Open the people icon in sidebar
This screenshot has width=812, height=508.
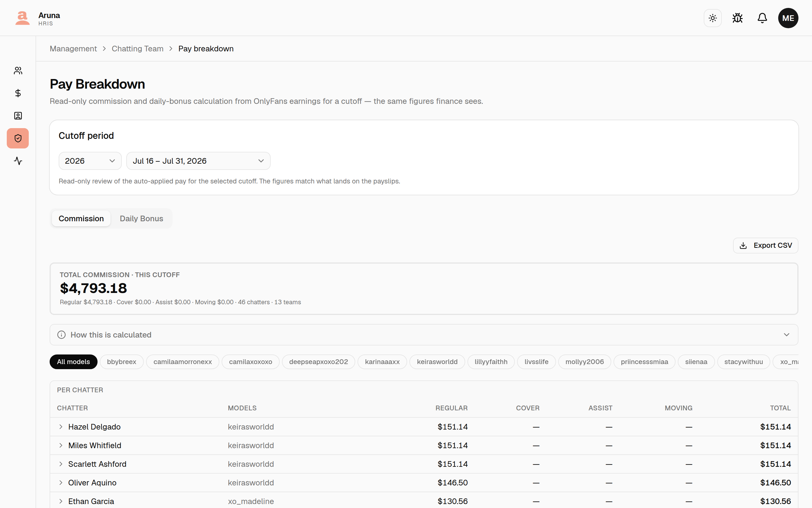pyautogui.click(x=18, y=71)
